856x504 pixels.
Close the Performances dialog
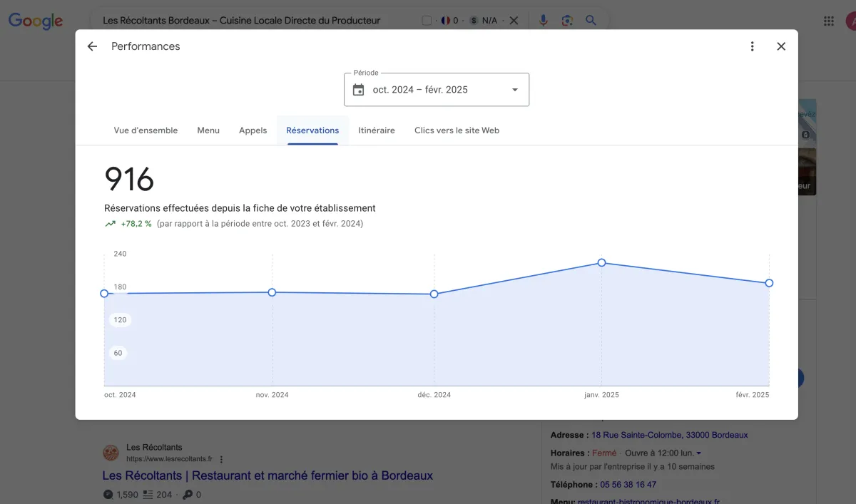tap(781, 46)
